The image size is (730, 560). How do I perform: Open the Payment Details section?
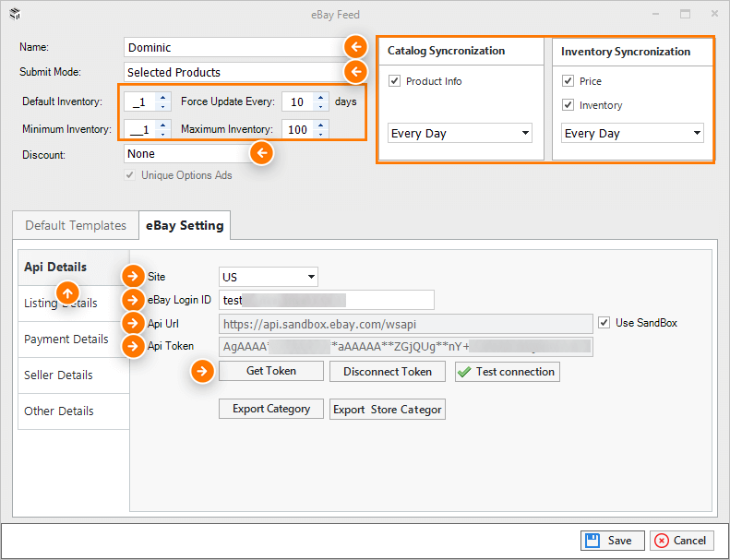(x=74, y=339)
